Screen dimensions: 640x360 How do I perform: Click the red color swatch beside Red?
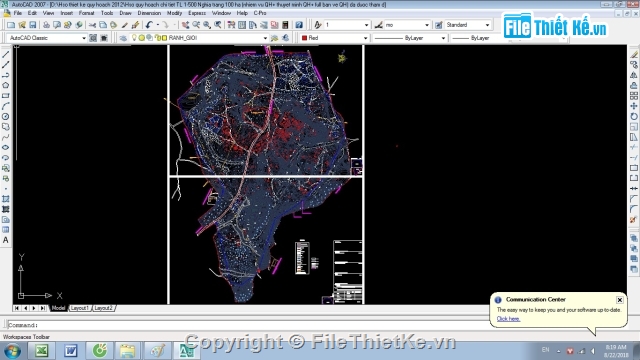tap(304, 38)
